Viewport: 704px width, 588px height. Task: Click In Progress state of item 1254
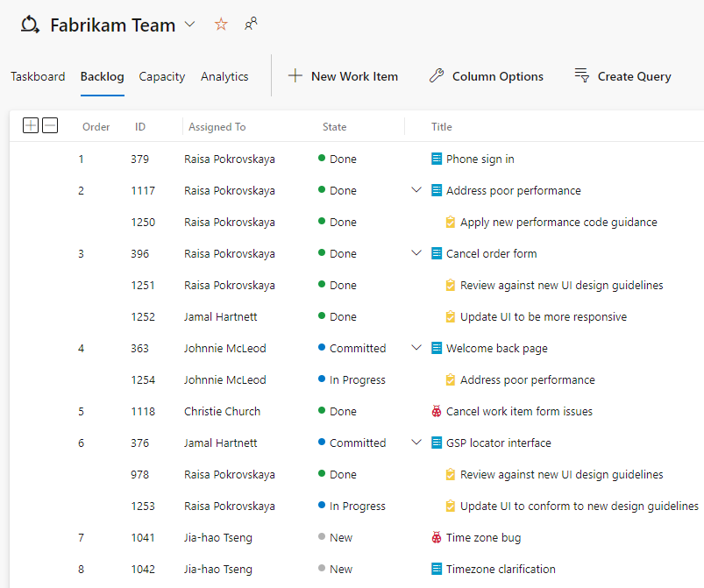coord(352,380)
